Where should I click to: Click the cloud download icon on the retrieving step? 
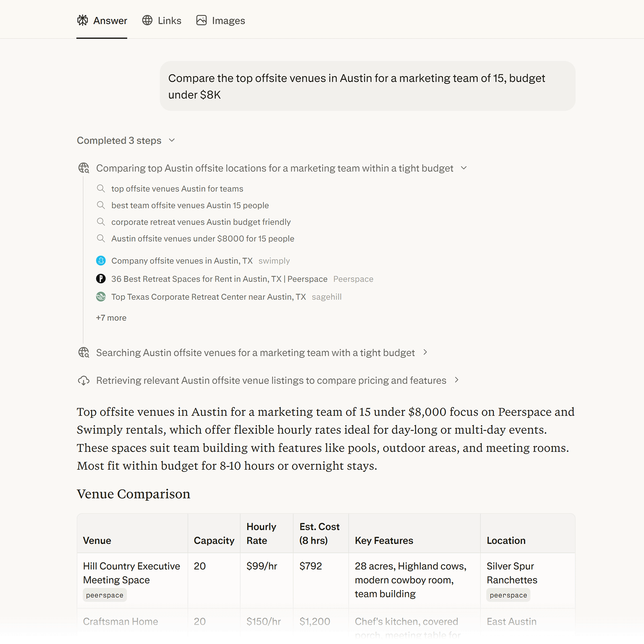[x=83, y=380]
